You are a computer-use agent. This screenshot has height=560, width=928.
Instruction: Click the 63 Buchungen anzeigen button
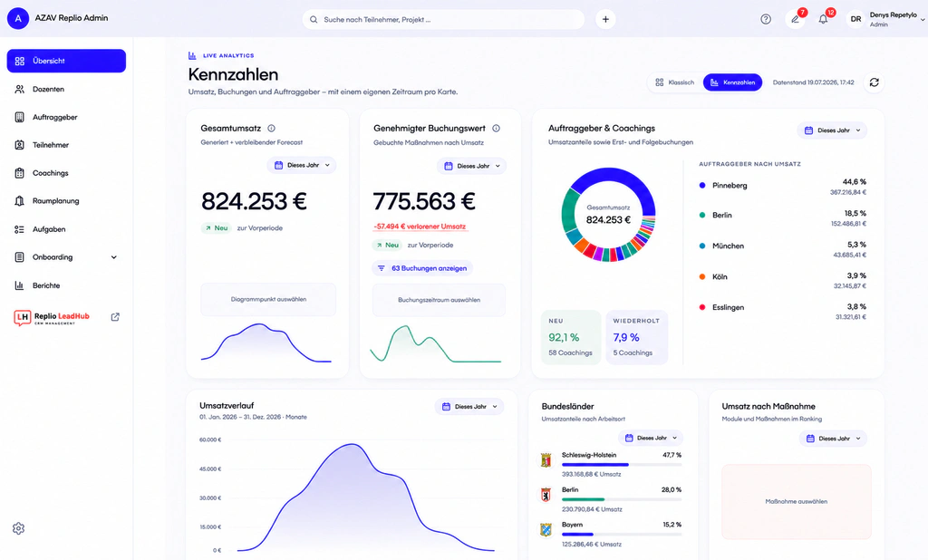pyautogui.click(x=422, y=268)
